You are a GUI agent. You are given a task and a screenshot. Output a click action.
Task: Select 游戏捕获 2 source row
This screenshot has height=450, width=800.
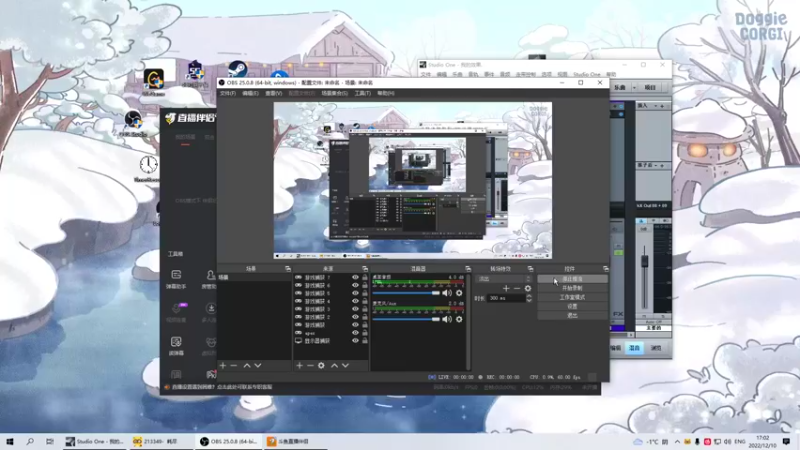[x=331, y=317]
